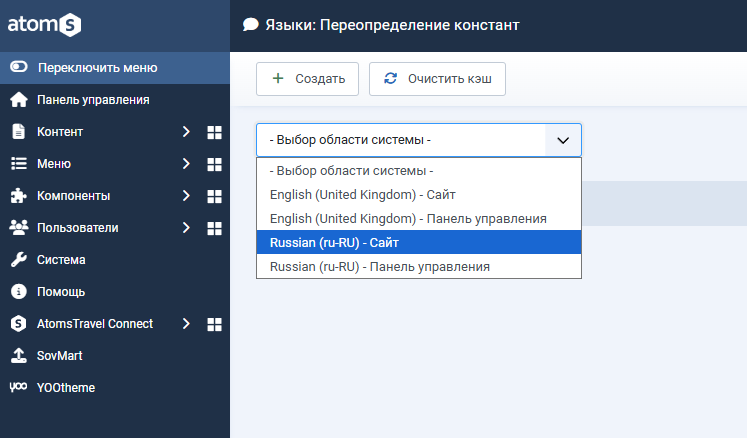Open the Пользователи dashboard grid icon
This screenshot has width=747, height=438.
(214, 228)
